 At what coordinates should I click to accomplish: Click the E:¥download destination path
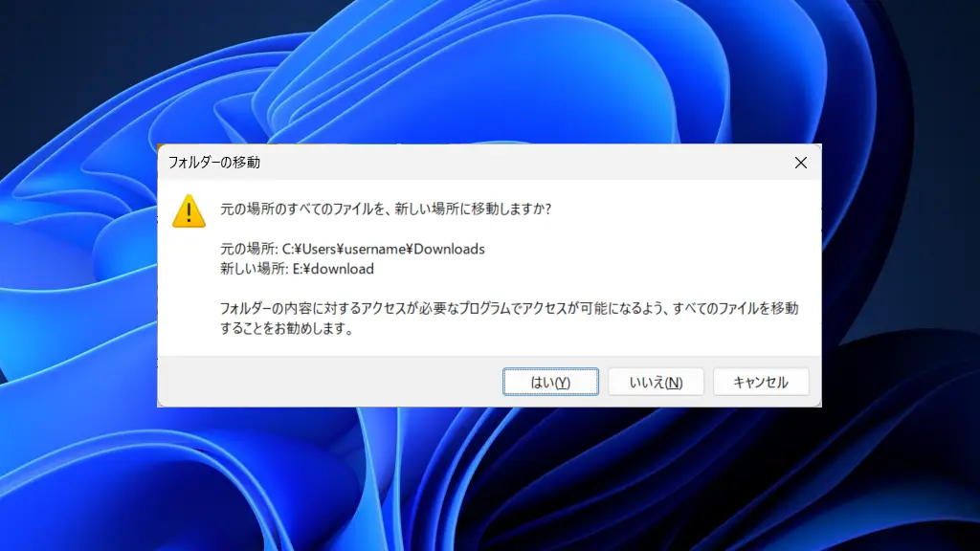point(333,269)
